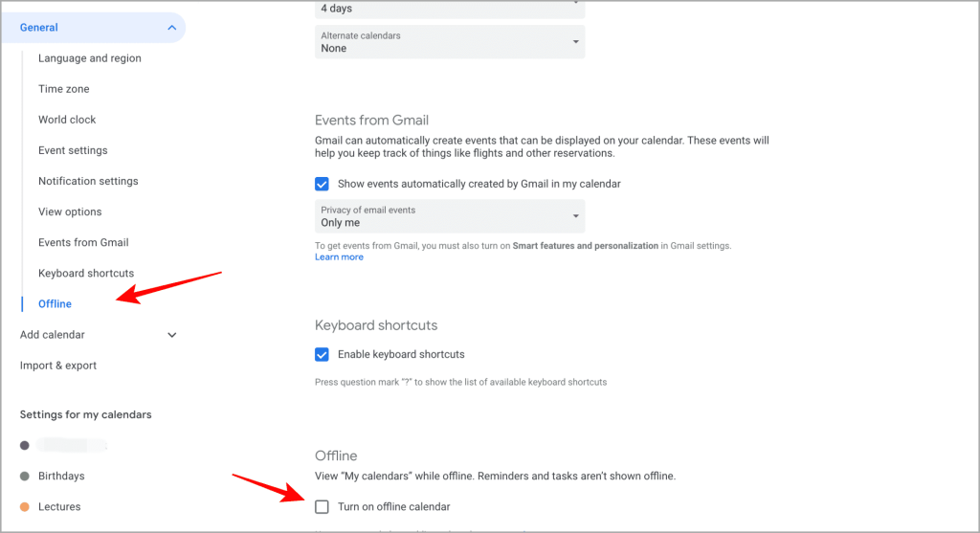Select View options in sidebar
Image resolution: width=980 pixels, height=533 pixels.
[70, 211]
